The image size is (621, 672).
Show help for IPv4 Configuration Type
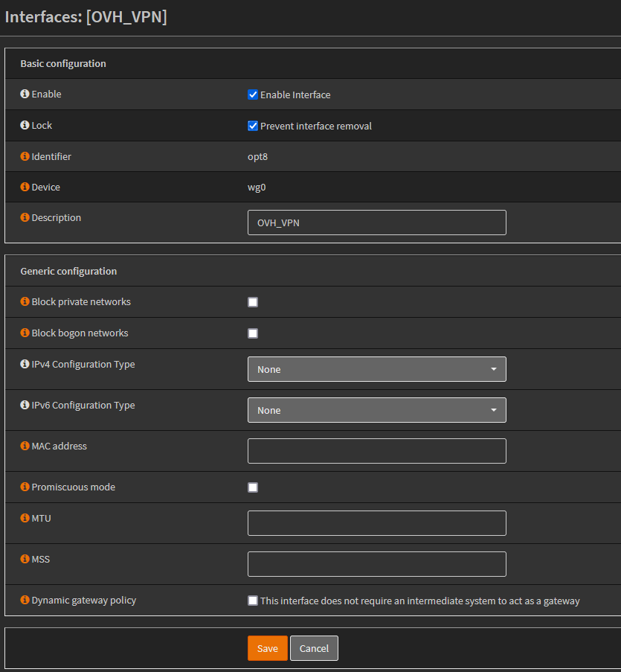pos(25,365)
